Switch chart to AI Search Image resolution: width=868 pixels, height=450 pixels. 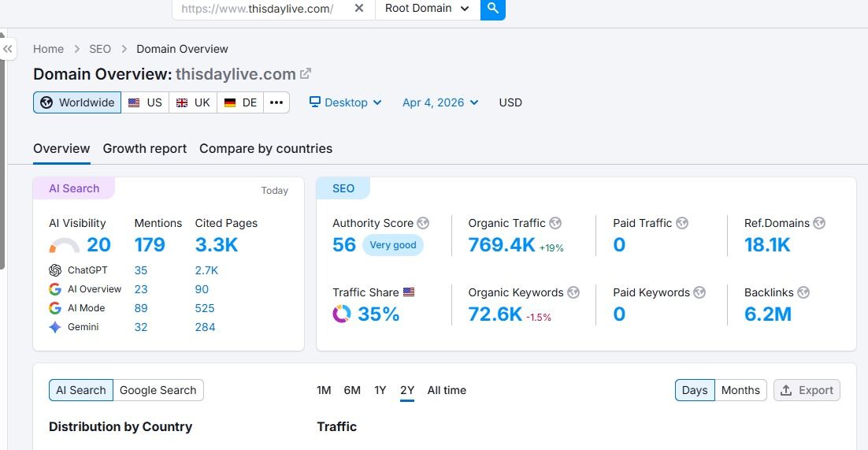pyautogui.click(x=81, y=390)
